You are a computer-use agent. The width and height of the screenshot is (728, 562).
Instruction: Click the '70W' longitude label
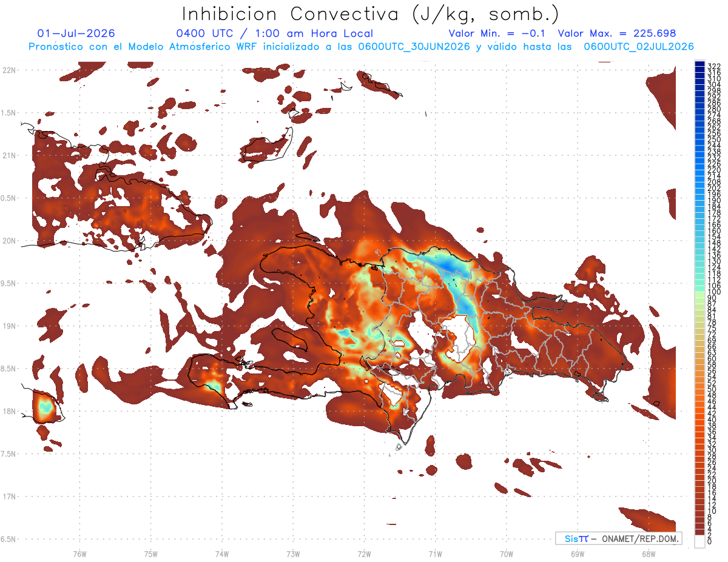tap(507, 554)
